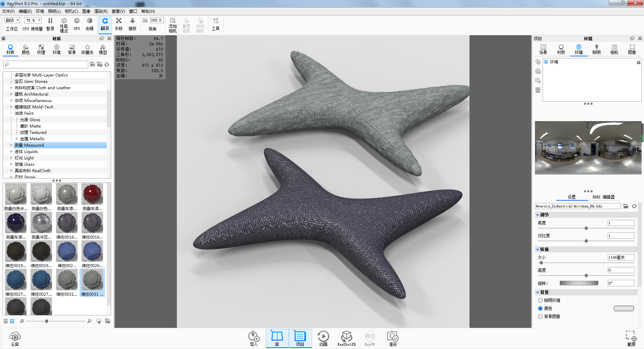The height and width of the screenshot is (349, 644).
Task: Switch to HDRI Editor tab
Action: (x=603, y=197)
